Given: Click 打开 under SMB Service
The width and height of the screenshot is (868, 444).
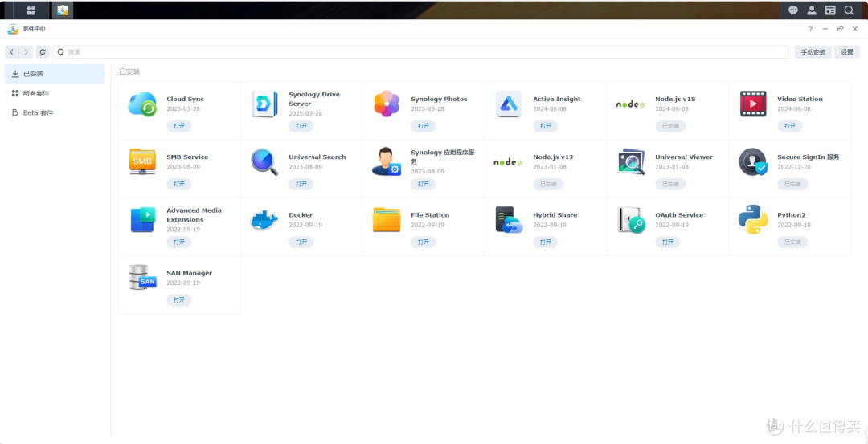Looking at the screenshot, I should point(178,184).
